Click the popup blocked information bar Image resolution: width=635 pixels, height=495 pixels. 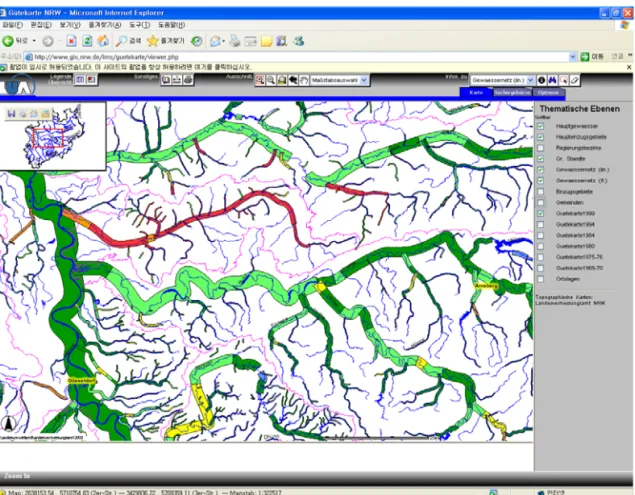(317, 67)
